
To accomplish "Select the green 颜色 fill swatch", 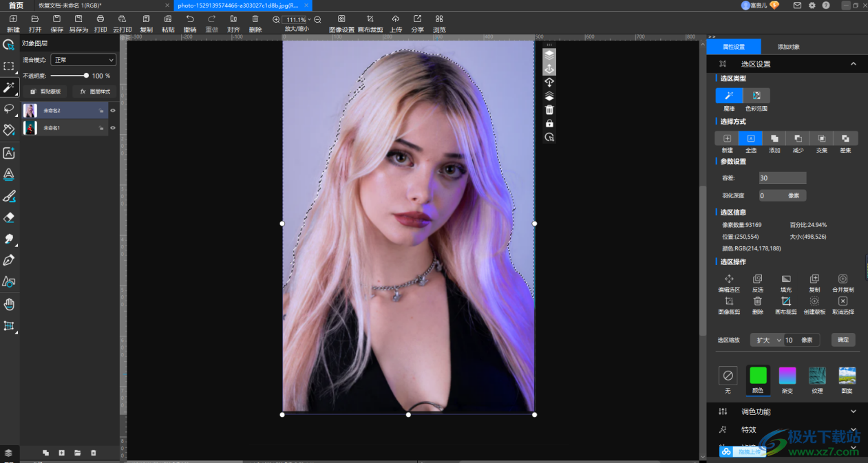I will coord(758,376).
